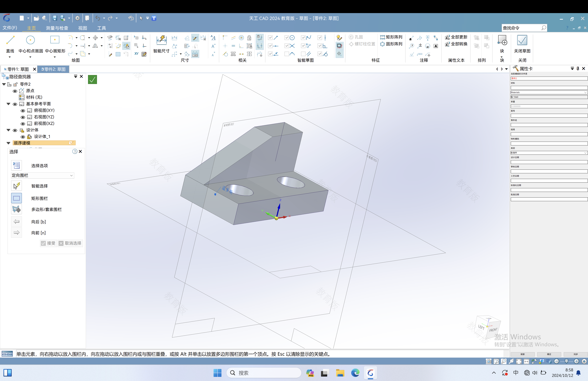Click the lock constraint icon in 相关 group
Screen dimensions: 588x381
click(249, 38)
